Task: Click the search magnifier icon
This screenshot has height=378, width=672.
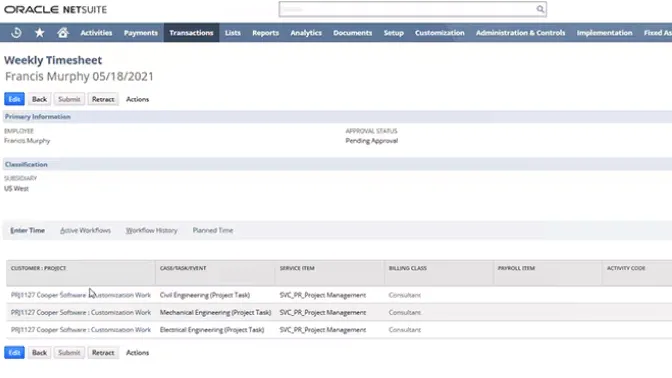Action: (x=540, y=9)
